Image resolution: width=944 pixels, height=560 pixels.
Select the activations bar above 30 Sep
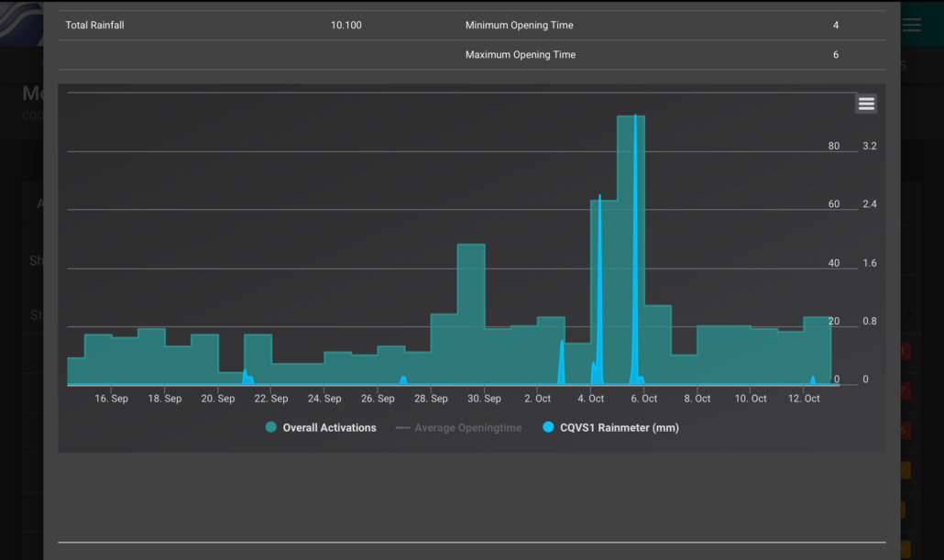[x=471, y=312]
